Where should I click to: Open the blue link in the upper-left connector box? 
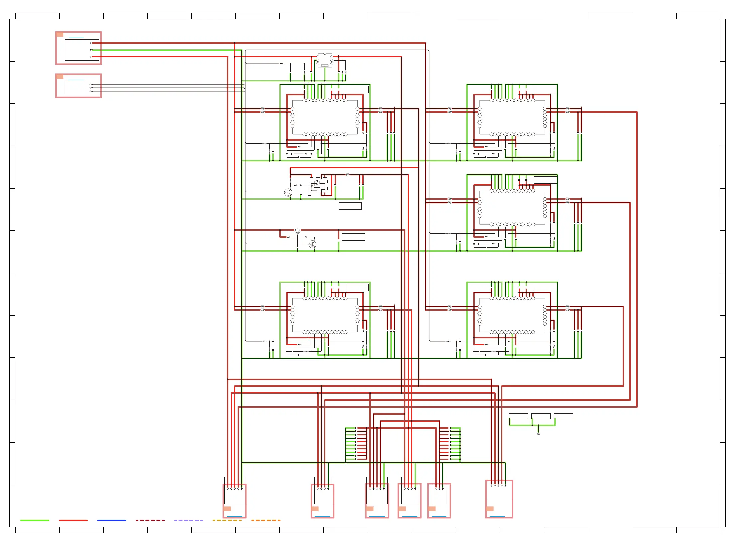(x=76, y=38)
